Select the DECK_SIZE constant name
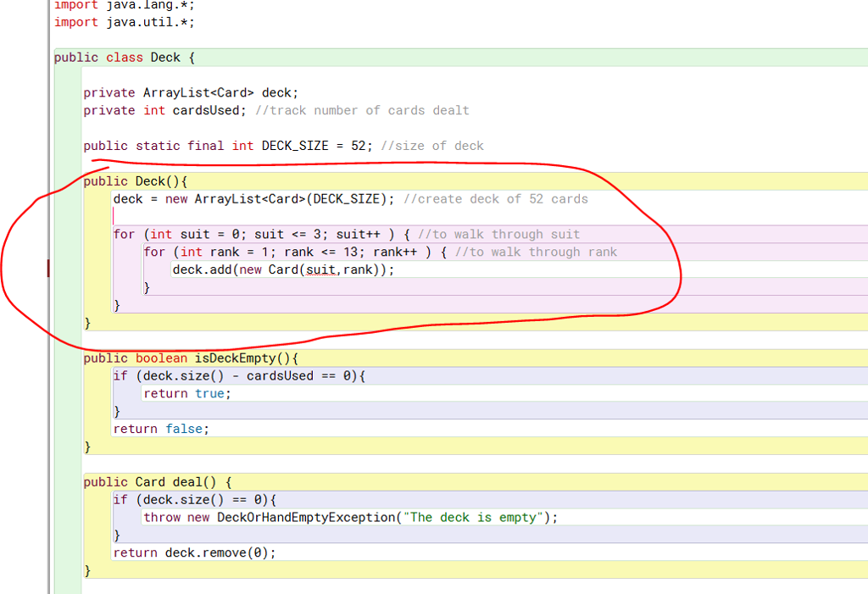The height and width of the screenshot is (594, 868). [x=296, y=146]
